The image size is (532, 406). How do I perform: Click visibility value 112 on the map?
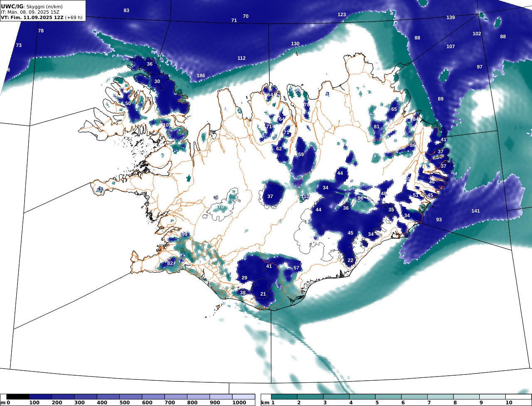pos(241,58)
